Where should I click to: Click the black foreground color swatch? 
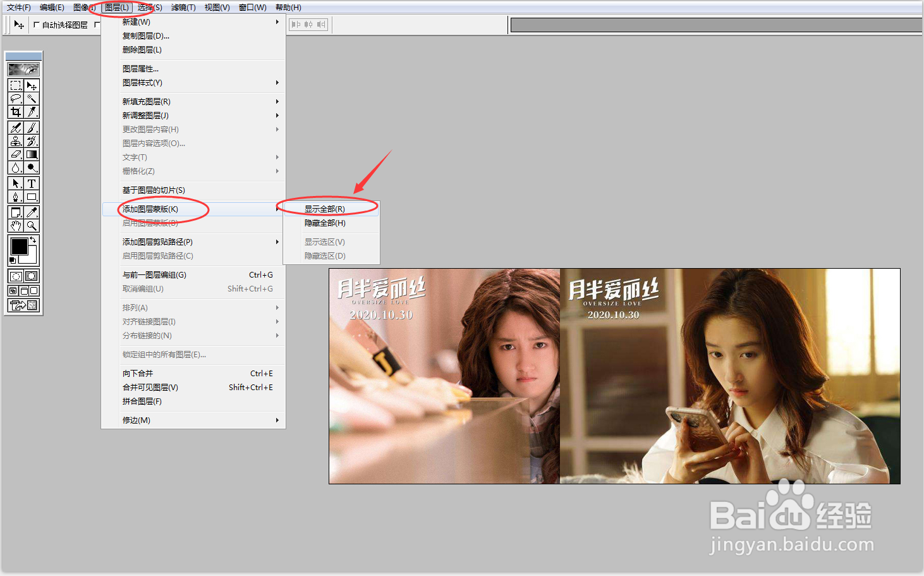[x=18, y=246]
